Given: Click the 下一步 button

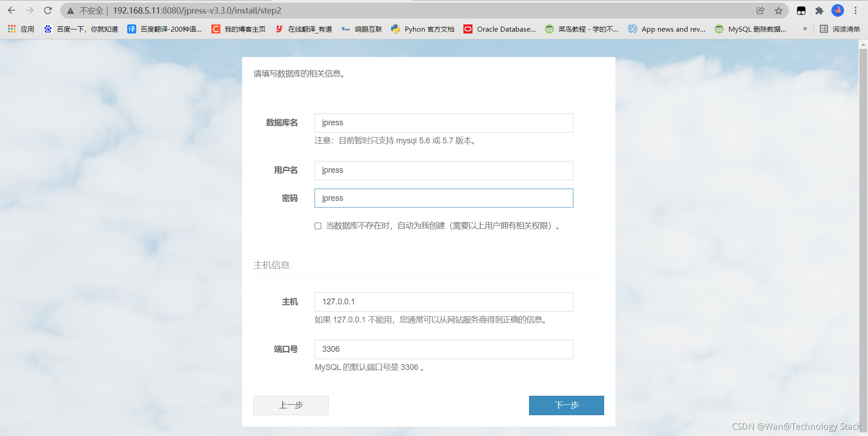Looking at the screenshot, I should coord(566,405).
